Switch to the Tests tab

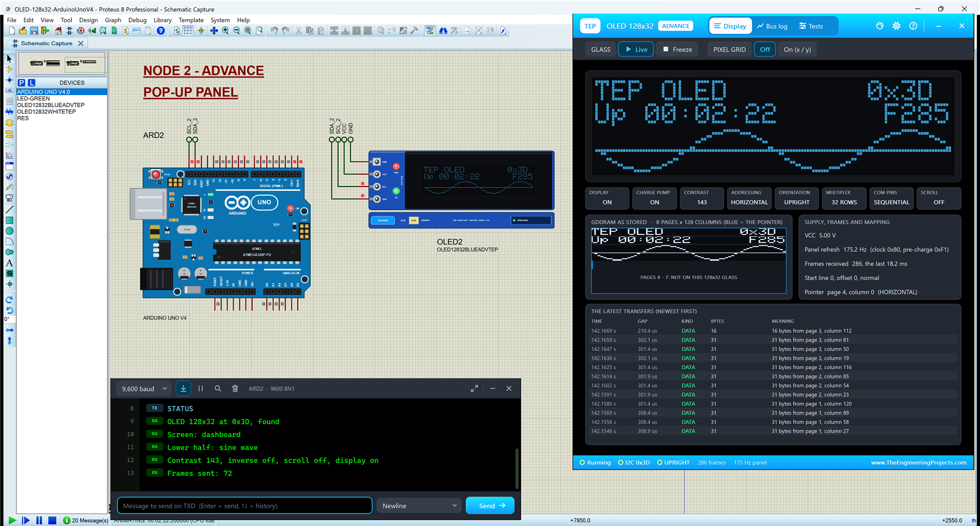[x=811, y=26]
